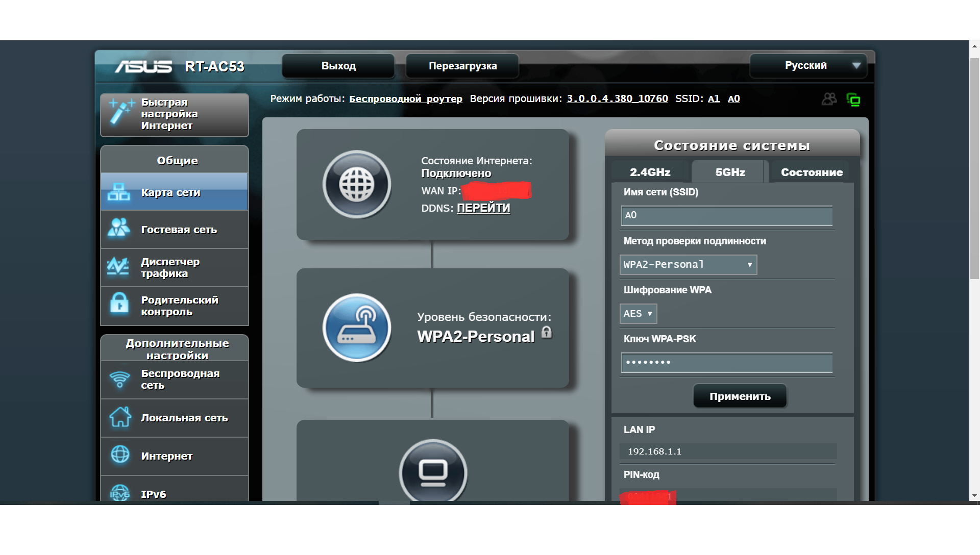This screenshot has width=980, height=555.
Task: Open the AES WPA encryption dropdown
Action: pos(638,314)
